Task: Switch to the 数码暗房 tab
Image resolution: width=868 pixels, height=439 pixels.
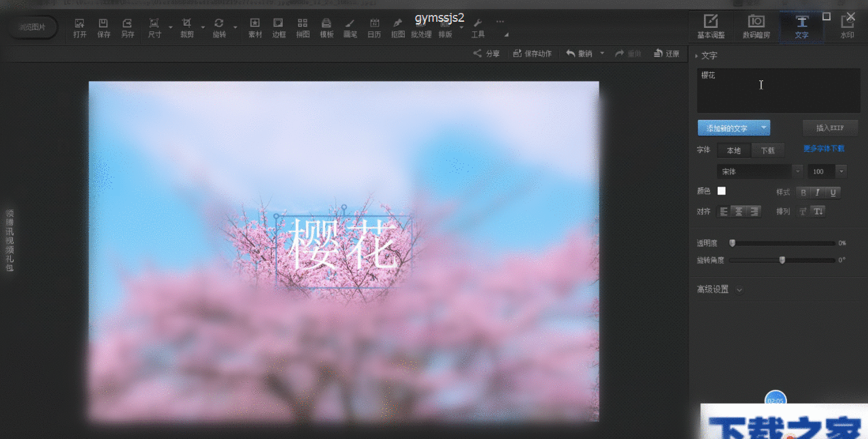Action: tap(756, 26)
